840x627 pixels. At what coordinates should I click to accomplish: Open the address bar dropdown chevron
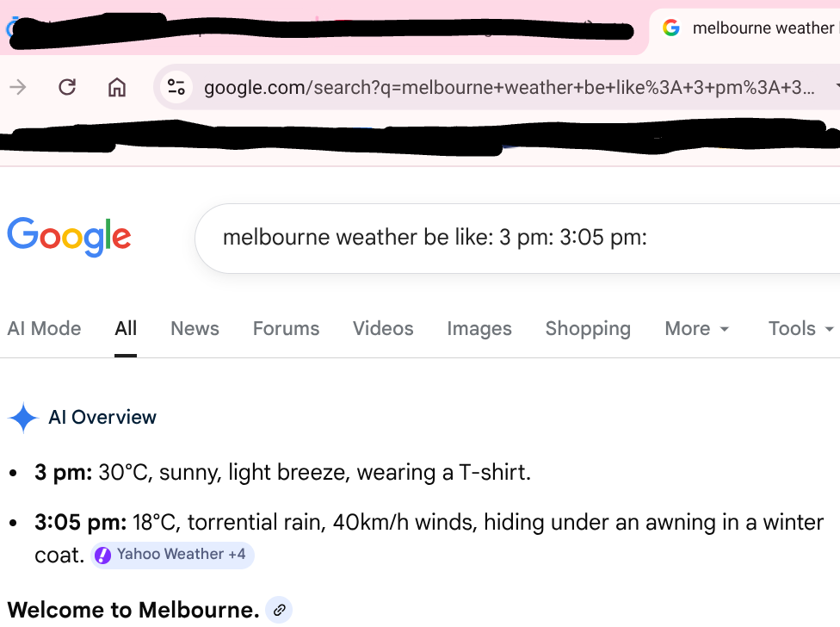[x=836, y=86]
